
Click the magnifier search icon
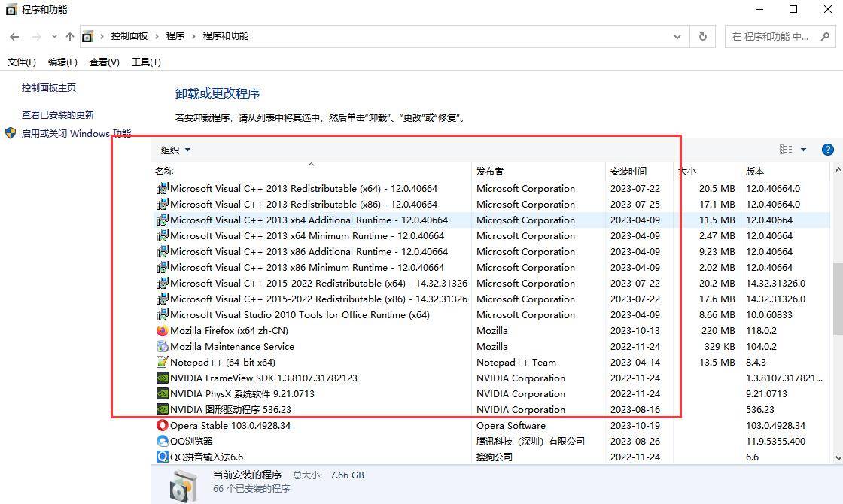point(825,37)
